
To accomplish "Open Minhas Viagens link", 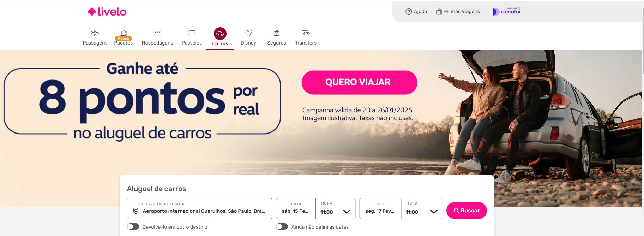I will (x=458, y=12).
